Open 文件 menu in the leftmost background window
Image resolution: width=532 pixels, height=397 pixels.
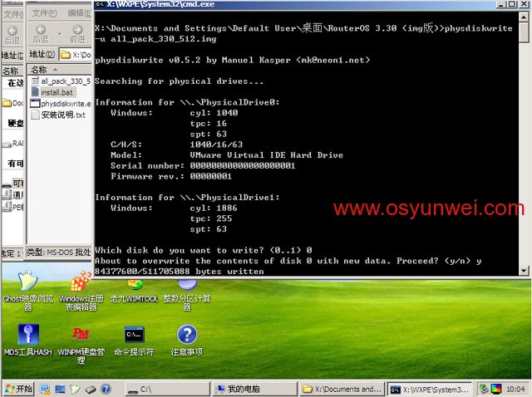click(13, 14)
